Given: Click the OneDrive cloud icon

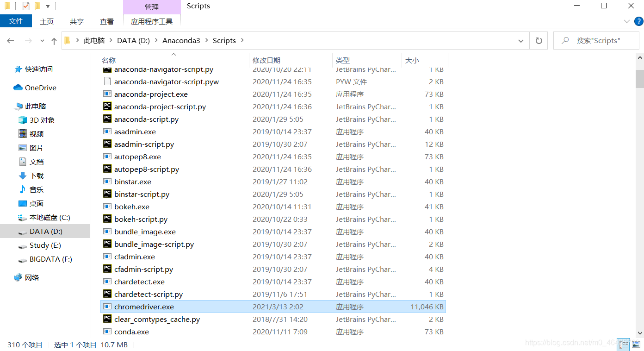Looking at the screenshot, I should tap(18, 88).
